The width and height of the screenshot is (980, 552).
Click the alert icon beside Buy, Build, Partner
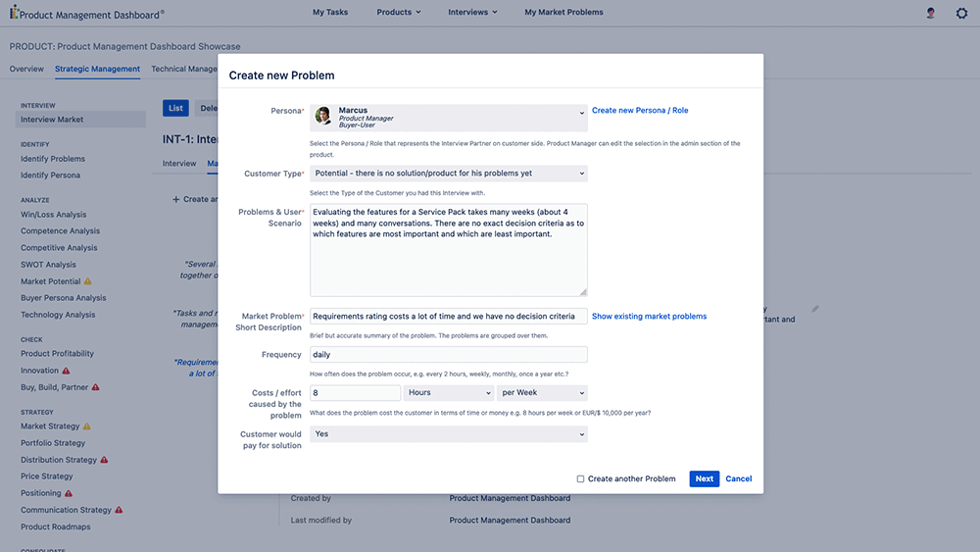96,387
